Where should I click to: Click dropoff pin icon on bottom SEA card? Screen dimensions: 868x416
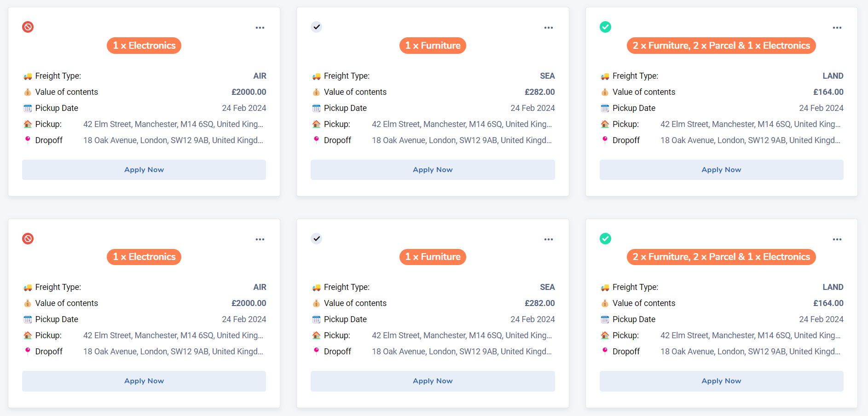[x=316, y=351]
